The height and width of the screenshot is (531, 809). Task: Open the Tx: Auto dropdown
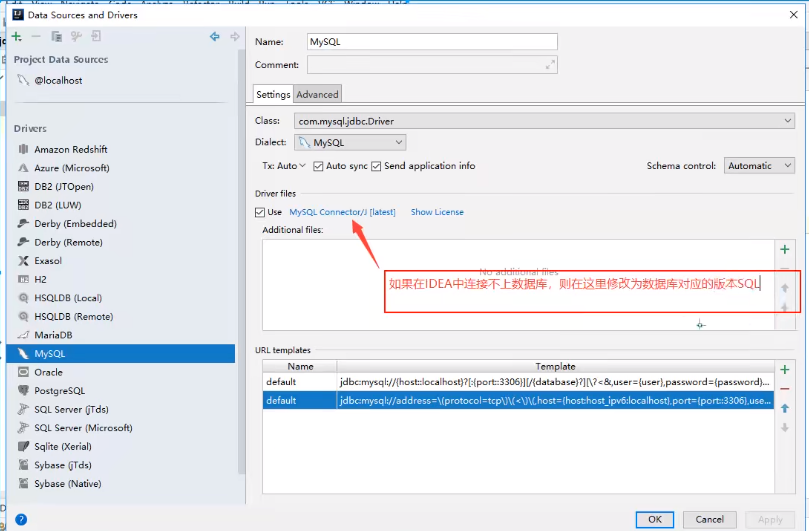tap(284, 166)
